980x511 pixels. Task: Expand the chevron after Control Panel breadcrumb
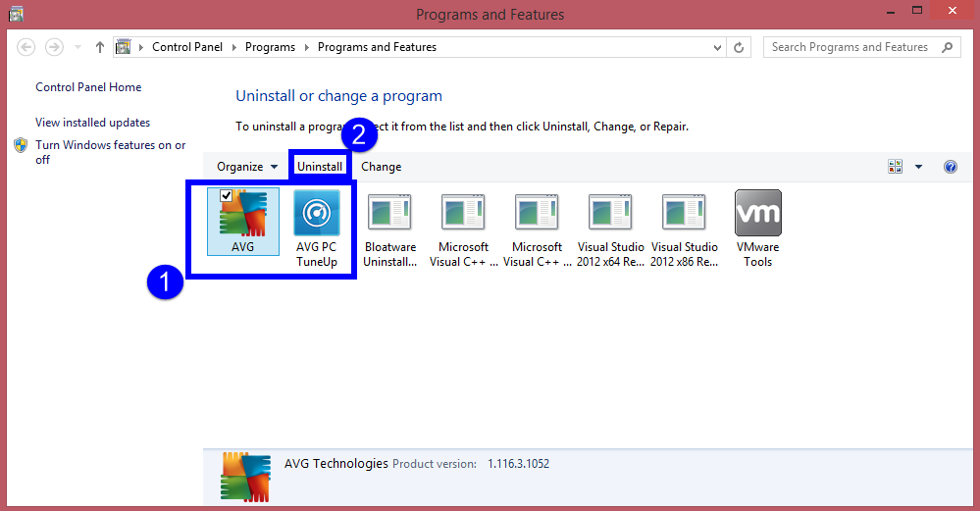[233, 47]
